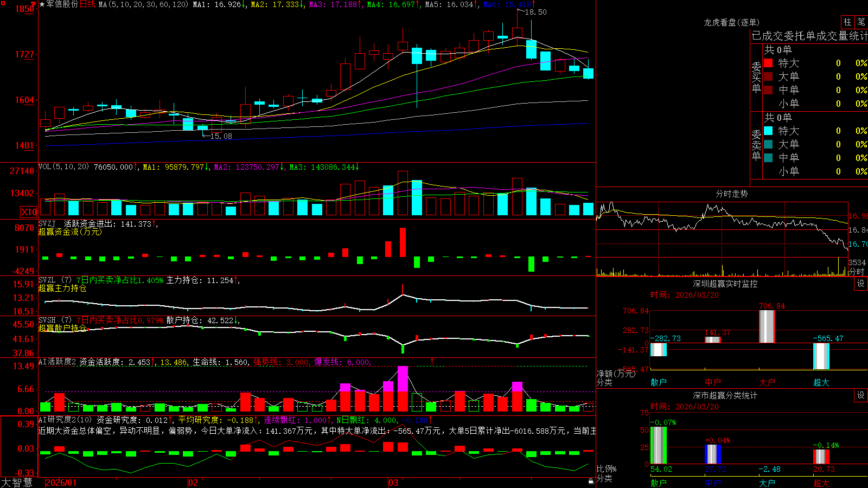Click the 日线 period label
868x488 pixels.
pos(87,4)
